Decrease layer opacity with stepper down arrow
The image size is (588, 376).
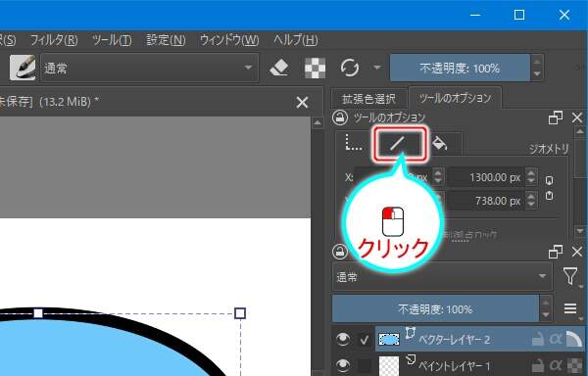point(546,315)
